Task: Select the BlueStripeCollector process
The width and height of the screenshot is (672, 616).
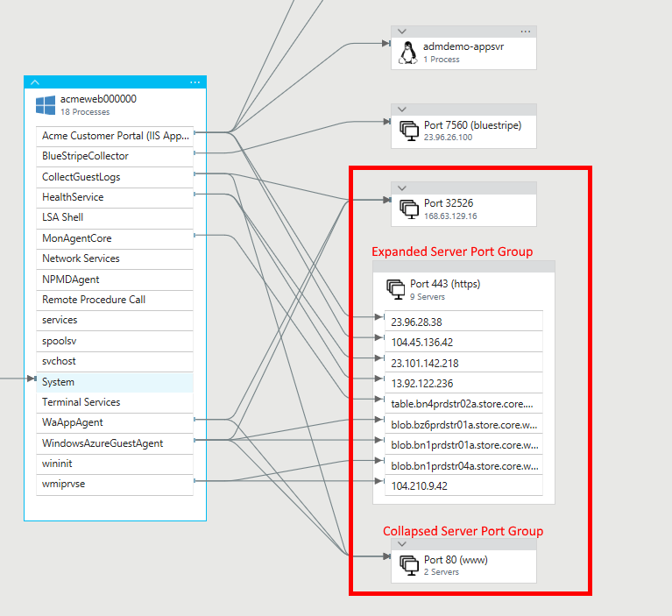Action: click(x=115, y=157)
